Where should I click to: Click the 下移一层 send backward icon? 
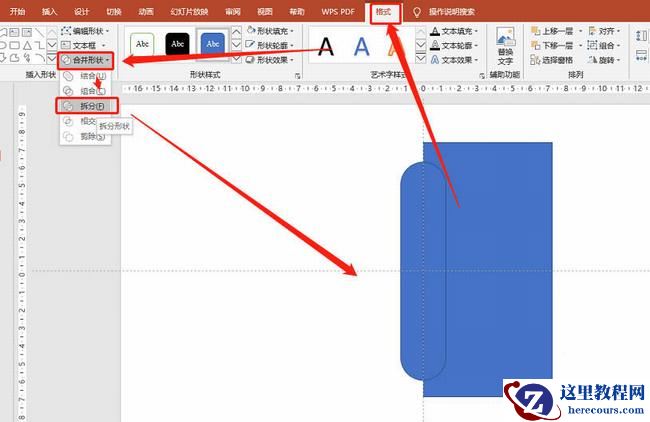point(536,45)
